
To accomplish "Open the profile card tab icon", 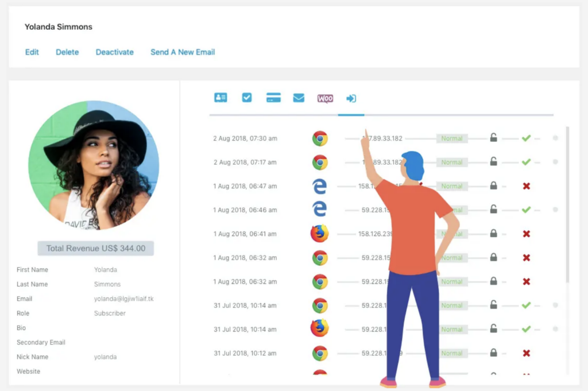I will tap(220, 98).
